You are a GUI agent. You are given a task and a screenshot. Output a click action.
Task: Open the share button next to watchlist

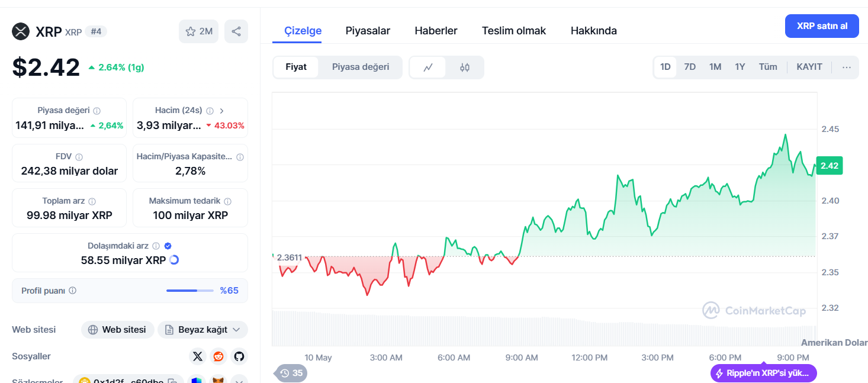click(x=236, y=31)
